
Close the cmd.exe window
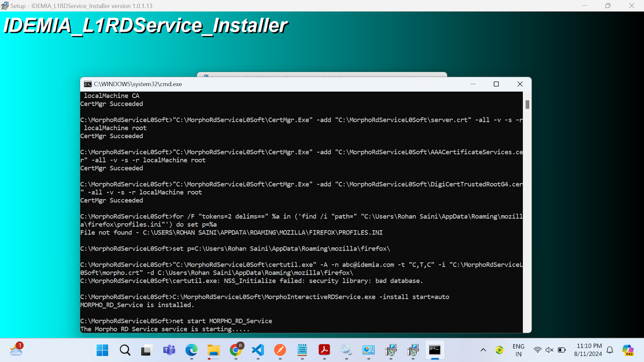520,84
